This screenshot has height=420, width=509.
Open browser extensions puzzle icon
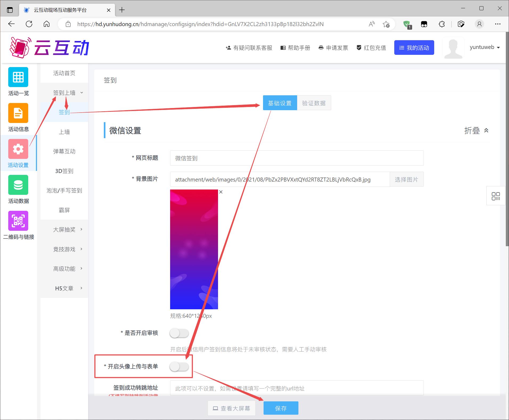tap(442, 24)
